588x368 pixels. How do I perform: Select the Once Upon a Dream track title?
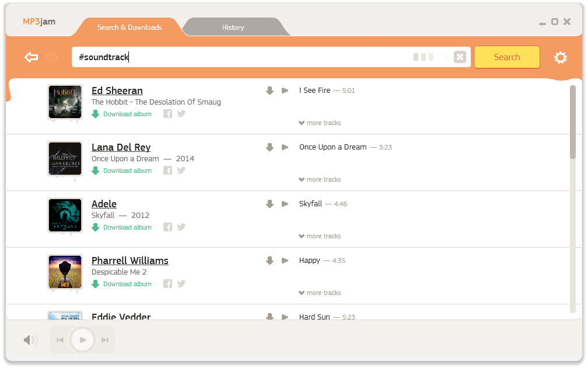pyautogui.click(x=332, y=147)
